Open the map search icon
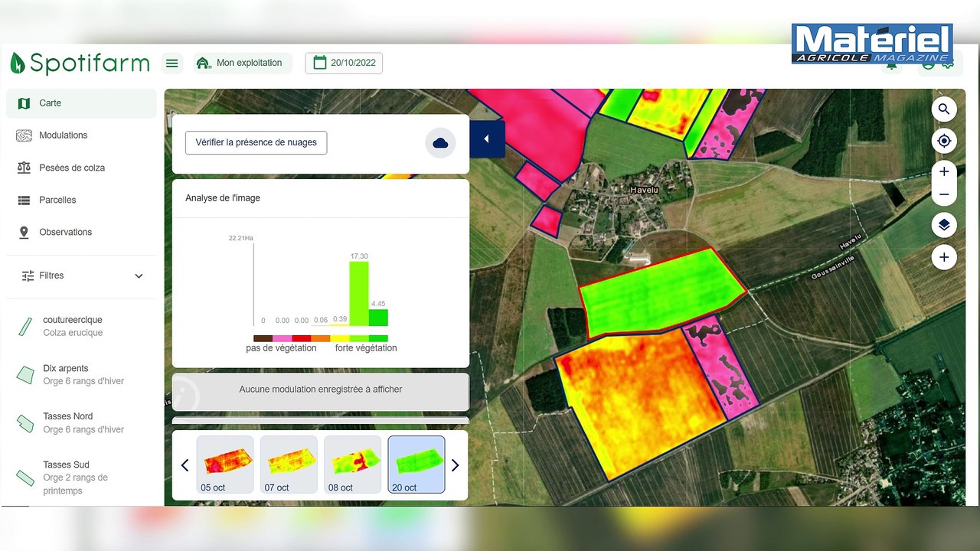Viewport: 980px width, 551px height. pos(944,109)
